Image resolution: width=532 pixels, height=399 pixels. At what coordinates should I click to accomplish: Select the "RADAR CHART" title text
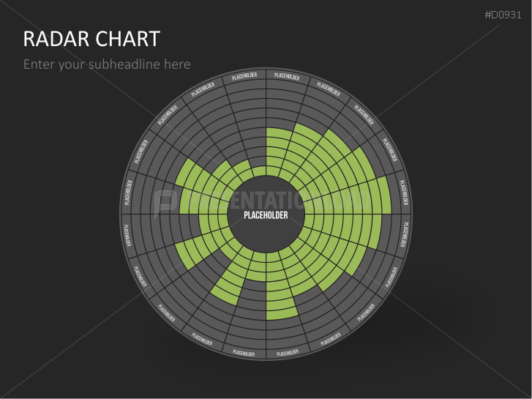91,39
